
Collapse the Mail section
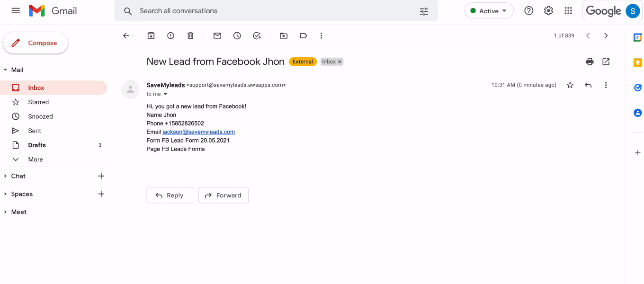coord(6,70)
